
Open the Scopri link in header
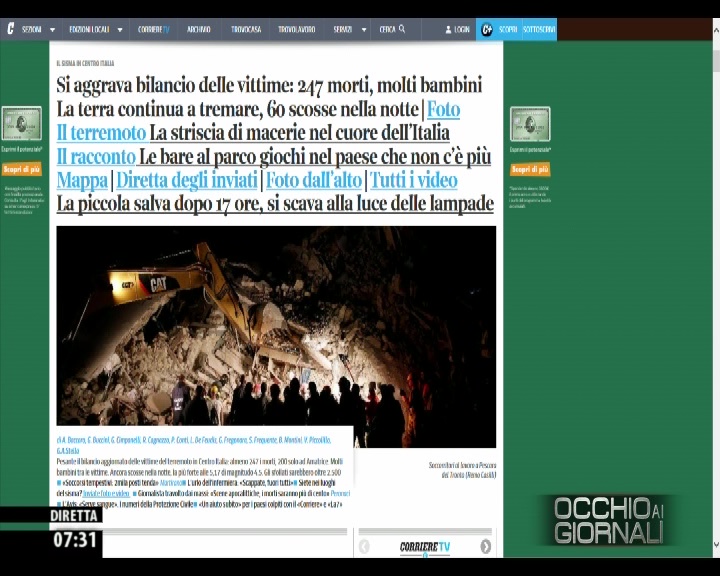[508, 29]
